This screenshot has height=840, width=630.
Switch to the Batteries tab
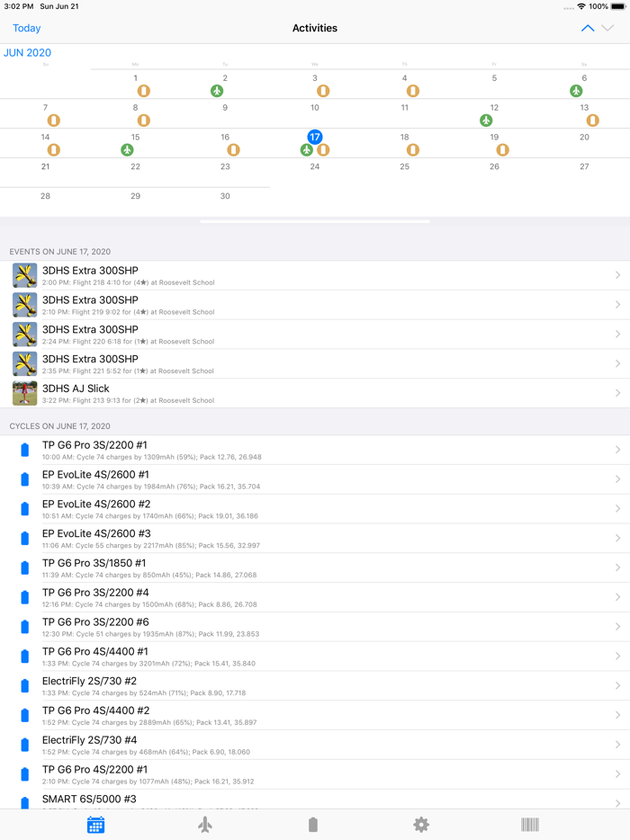coord(313,825)
